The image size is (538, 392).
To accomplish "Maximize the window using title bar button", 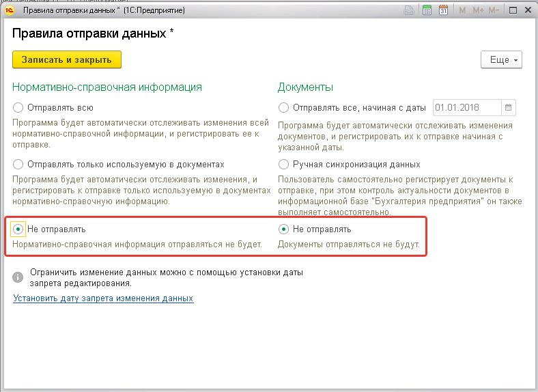I will coord(512,10).
